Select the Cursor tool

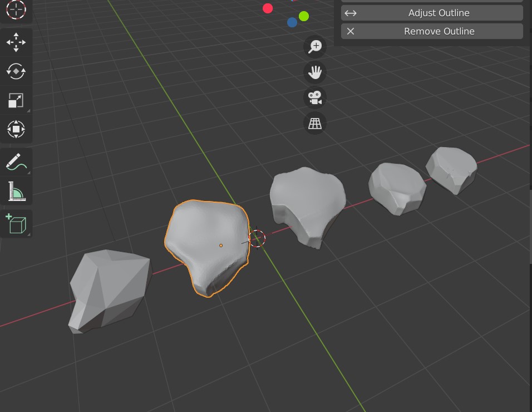point(16,10)
